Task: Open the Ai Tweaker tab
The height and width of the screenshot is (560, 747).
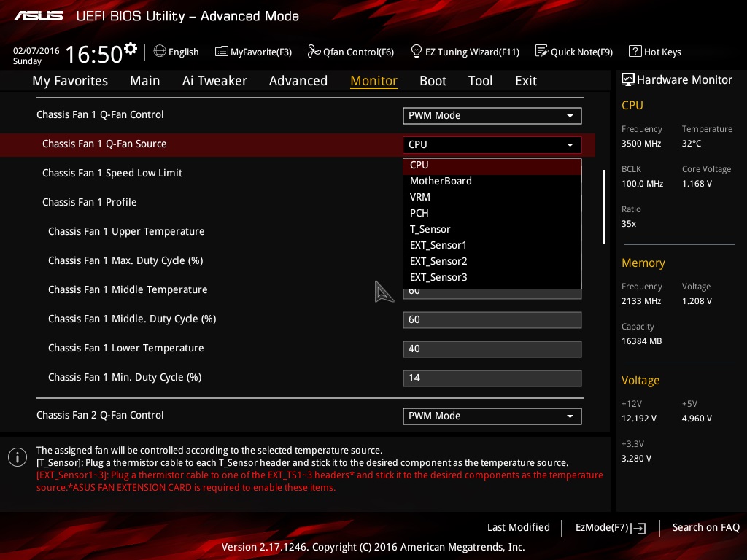Action: tap(214, 80)
